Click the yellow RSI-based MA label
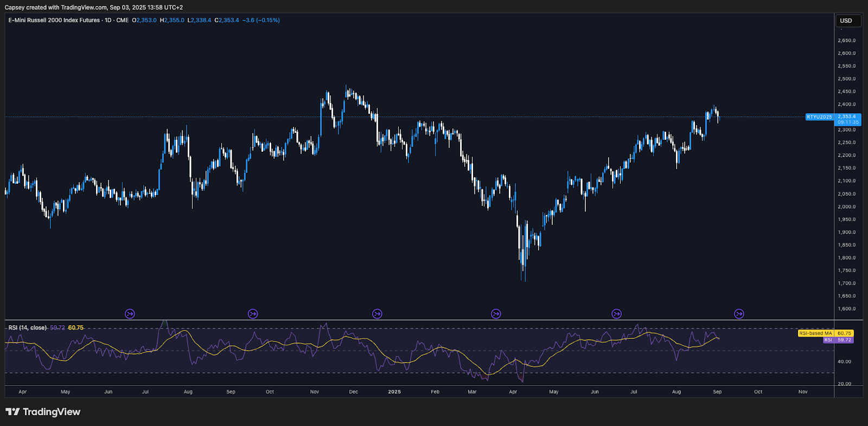 coord(815,333)
